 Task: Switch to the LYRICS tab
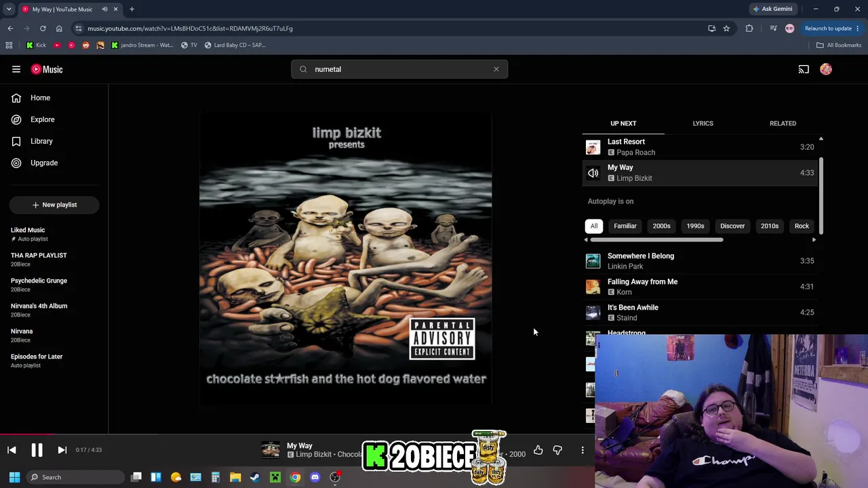[703, 123]
